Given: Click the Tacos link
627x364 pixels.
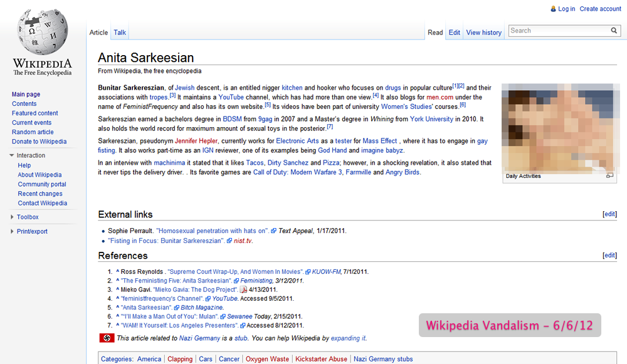Looking at the screenshot, I should click(255, 163).
